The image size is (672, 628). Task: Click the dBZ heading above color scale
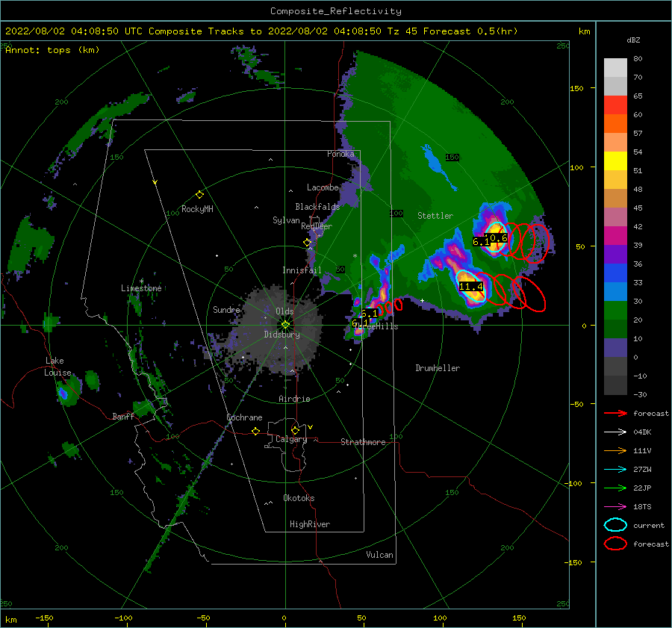point(633,40)
